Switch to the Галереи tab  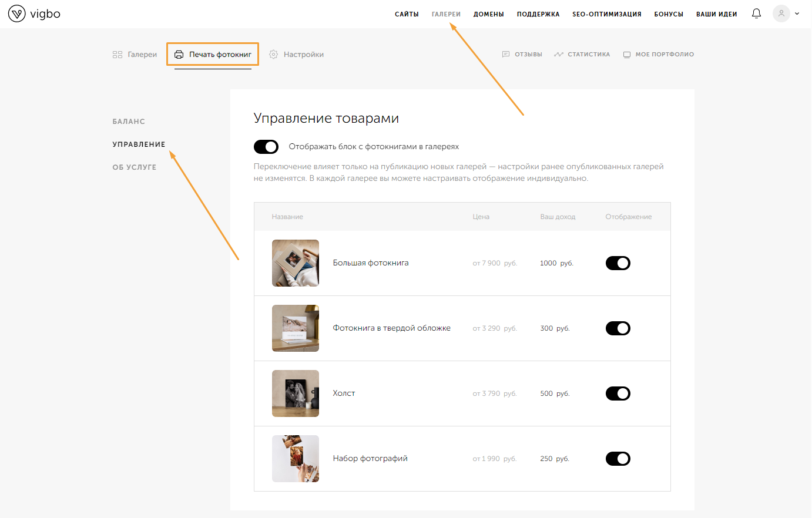(x=135, y=55)
